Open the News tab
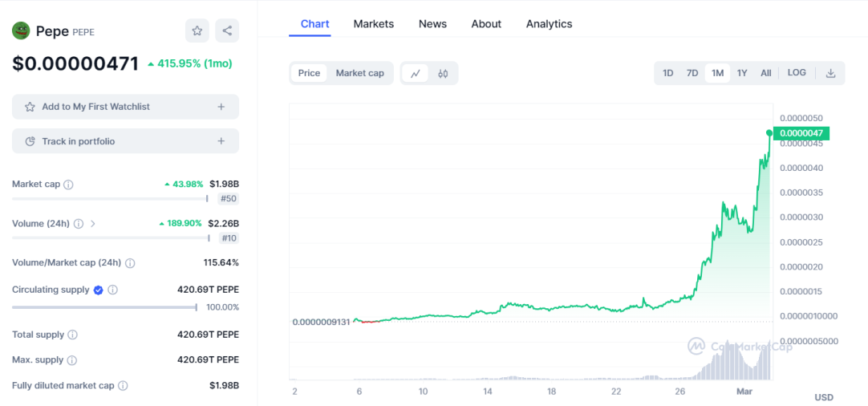Image resolution: width=868 pixels, height=406 pixels. coord(433,24)
